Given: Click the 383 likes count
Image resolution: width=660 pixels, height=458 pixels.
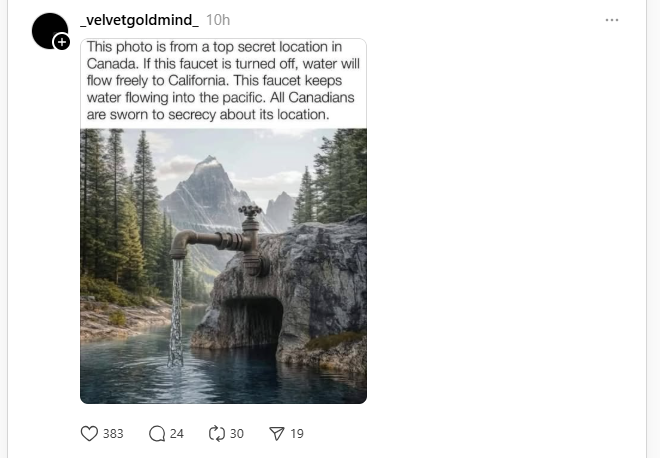Looking at the screenshot, I should tap(113, 433).
